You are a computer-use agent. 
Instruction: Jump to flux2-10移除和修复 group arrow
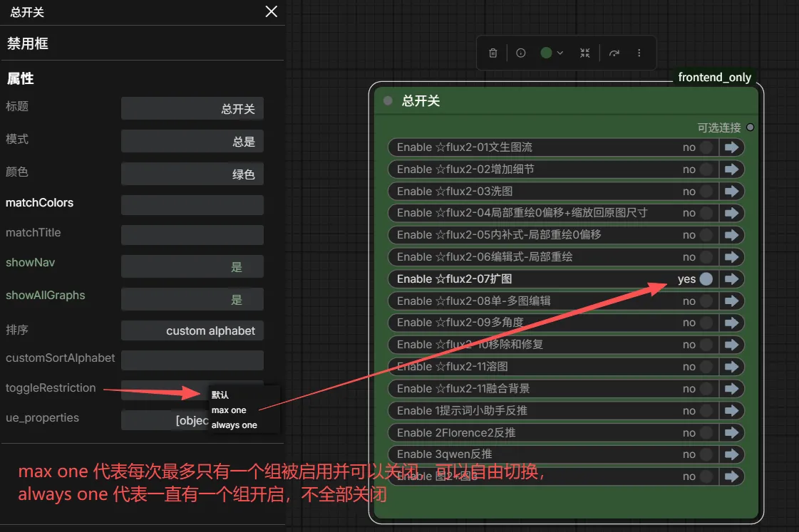[732, 345]
